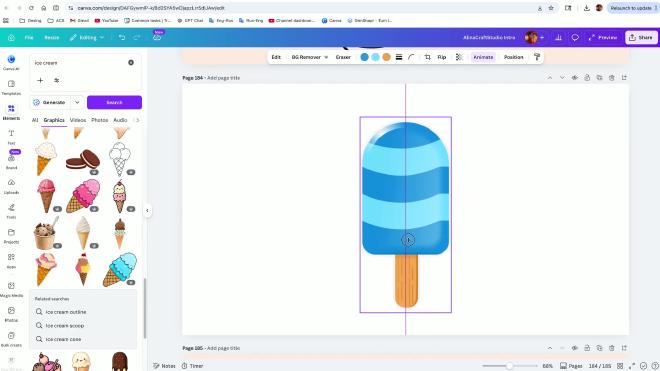Toggle the Timer
This screenshot has width=660, height=371.
(x=192, y=366)
